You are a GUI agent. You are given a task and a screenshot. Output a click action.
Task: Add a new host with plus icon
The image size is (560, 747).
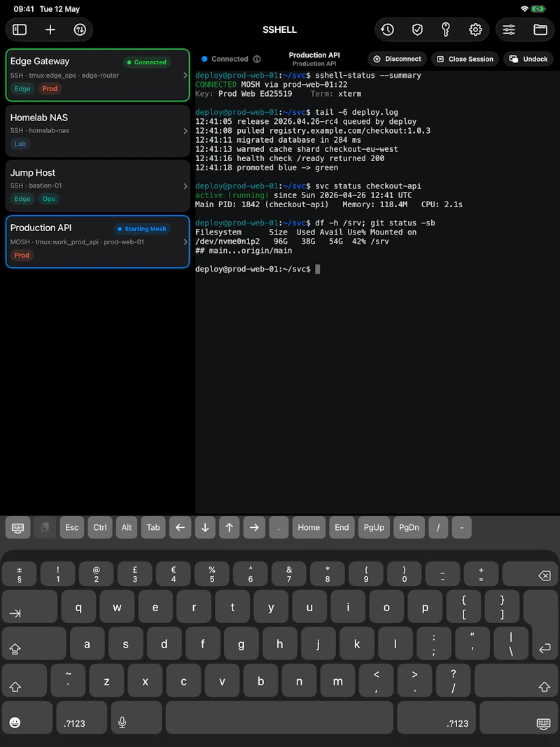tap(50, 29)
